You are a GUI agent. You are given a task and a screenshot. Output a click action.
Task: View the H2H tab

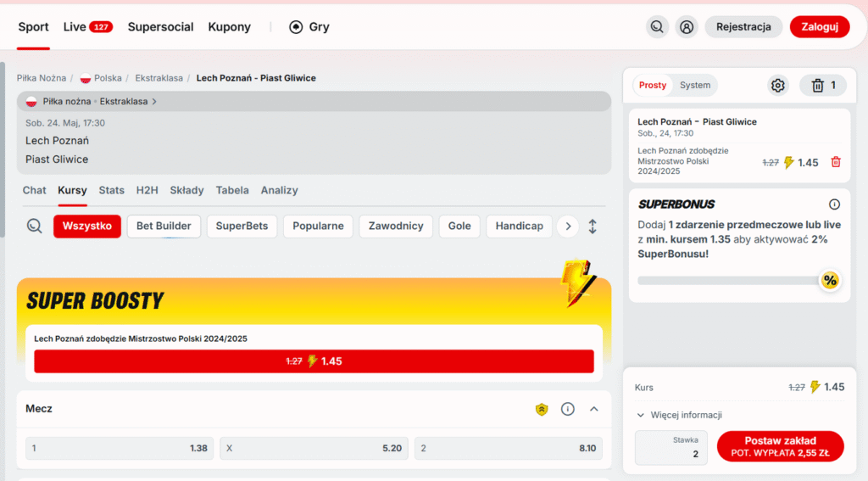tap(147, 190)
